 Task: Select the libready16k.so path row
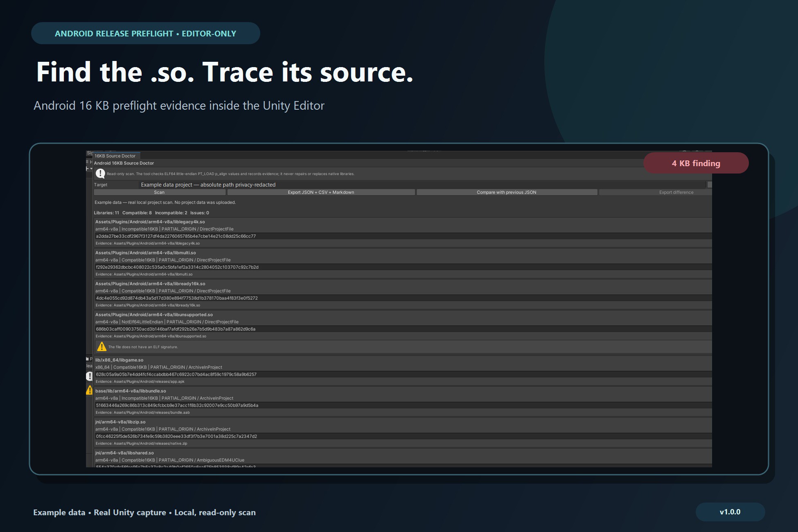click(x=150, y=284)
